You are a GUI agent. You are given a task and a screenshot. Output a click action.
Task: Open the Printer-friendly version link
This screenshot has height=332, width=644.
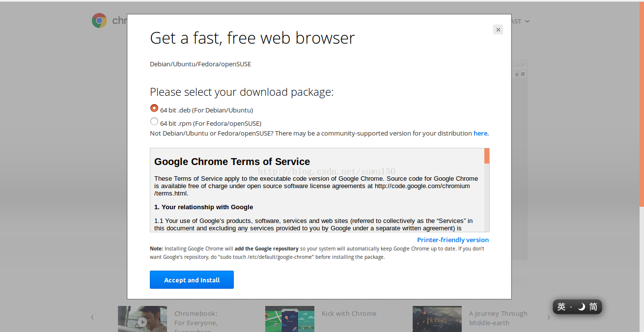[x=453, y=240]
